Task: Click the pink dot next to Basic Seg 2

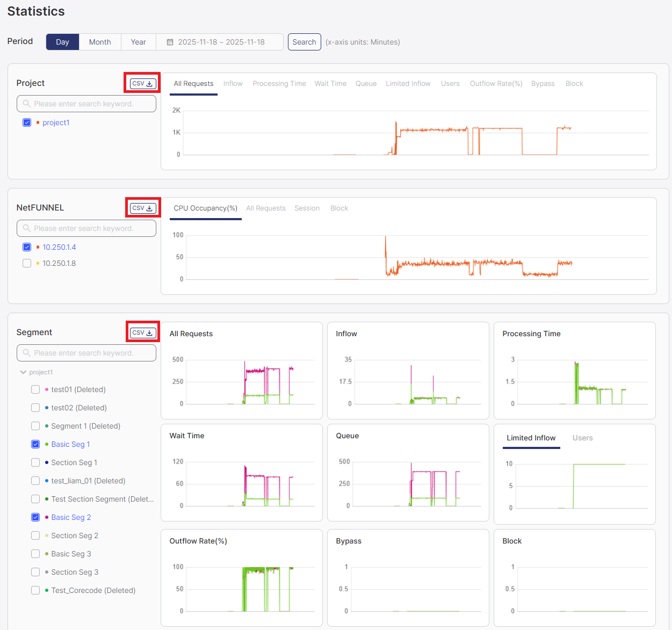Action: pyautogui.click(x=47, y=517)
